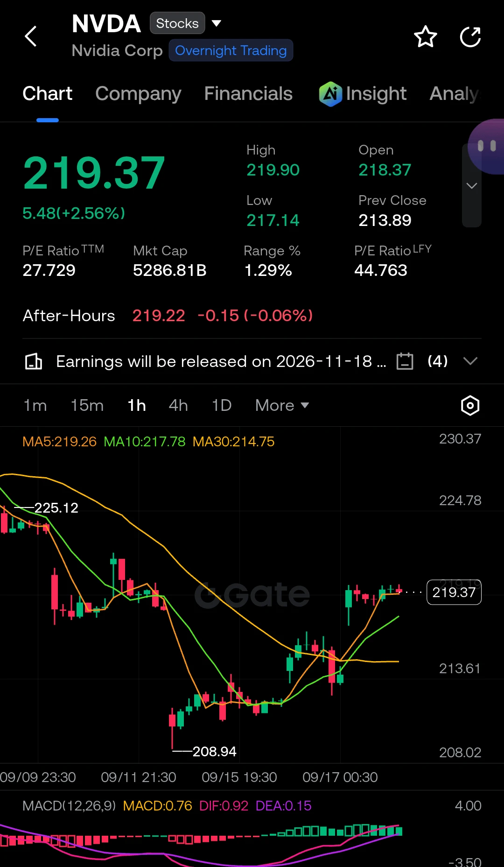Tap the 09/17 00:30 time axis label
This screenshot has height=867, width=504.
[x=340, y=777]
